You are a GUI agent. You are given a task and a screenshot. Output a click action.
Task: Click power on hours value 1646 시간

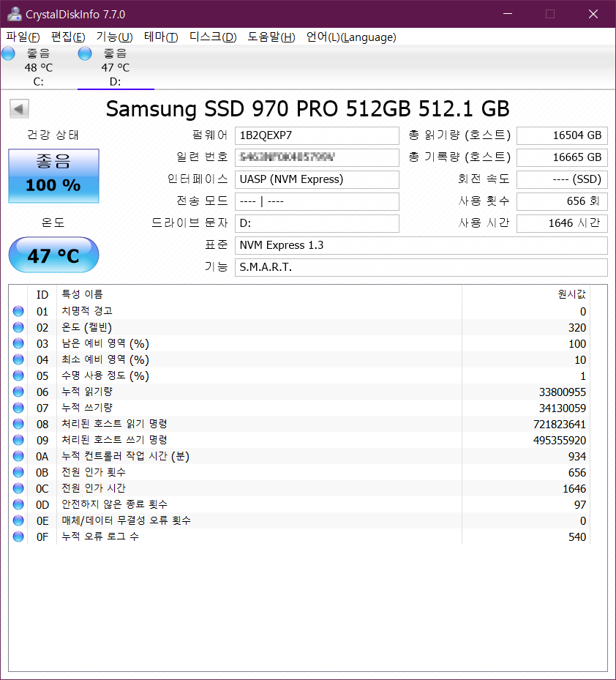click(562, 223)
